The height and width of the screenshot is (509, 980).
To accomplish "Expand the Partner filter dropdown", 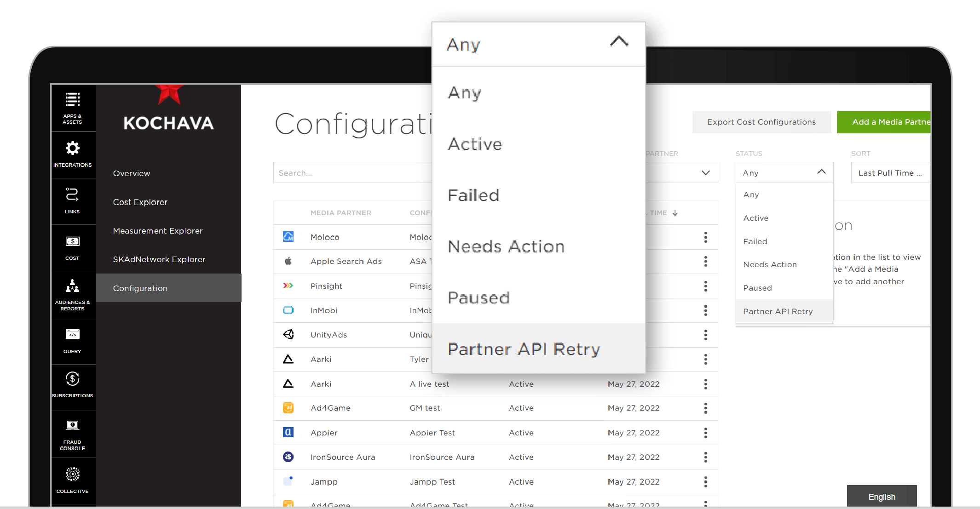I will pyautogui.click(x=705, y=173).
